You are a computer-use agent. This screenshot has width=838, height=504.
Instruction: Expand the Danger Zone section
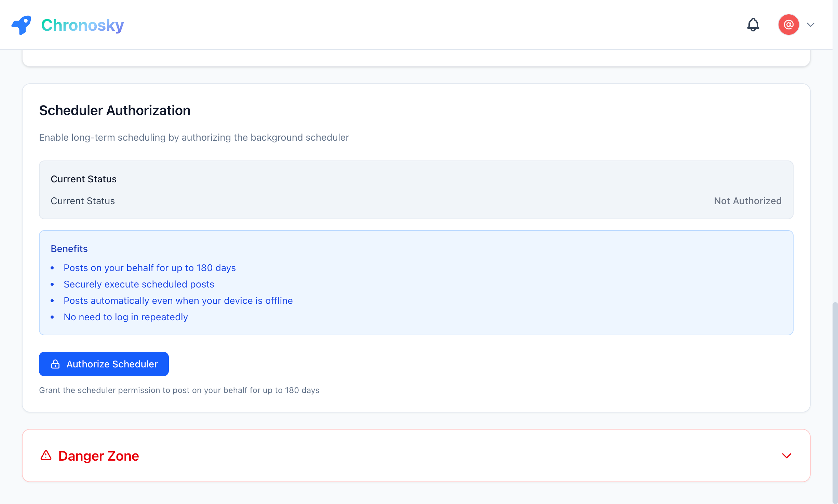pos(787,456)
